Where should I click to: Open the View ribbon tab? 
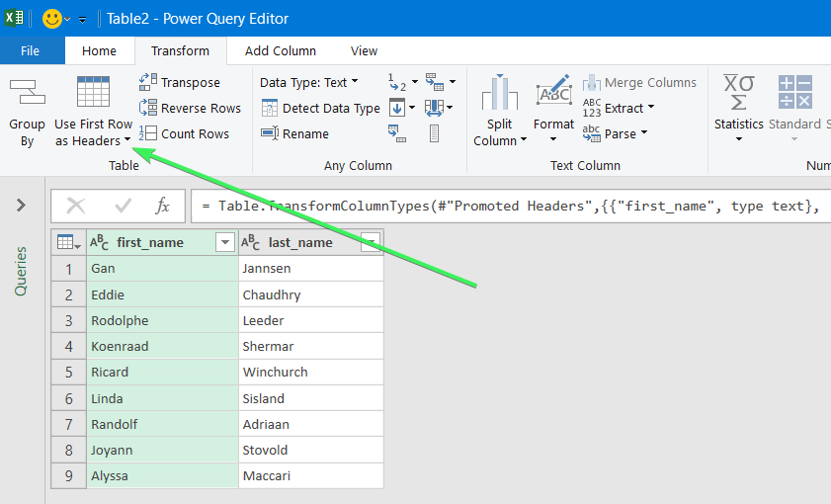(364, 50)
